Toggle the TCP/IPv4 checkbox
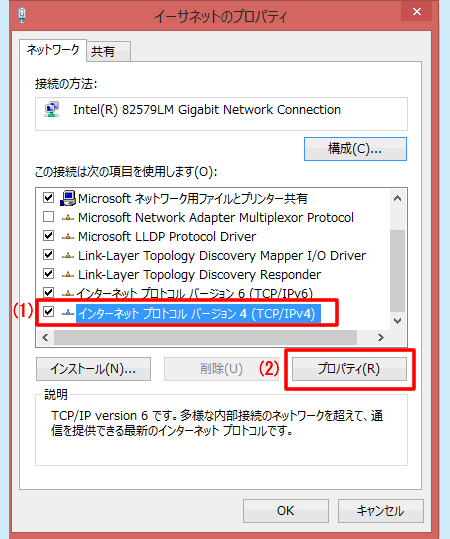This screenshot has width=450, height=539. (x=48, y=312)
